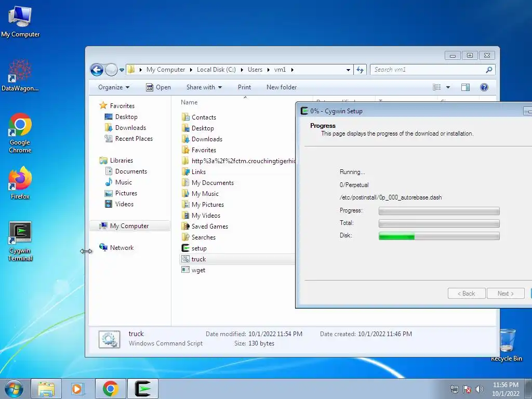Sort by the Name column header
532x399 pixels.
189,102
